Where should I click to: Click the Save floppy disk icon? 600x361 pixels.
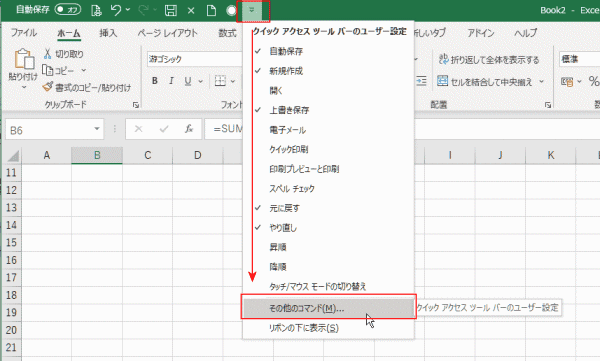coord(171,10)
